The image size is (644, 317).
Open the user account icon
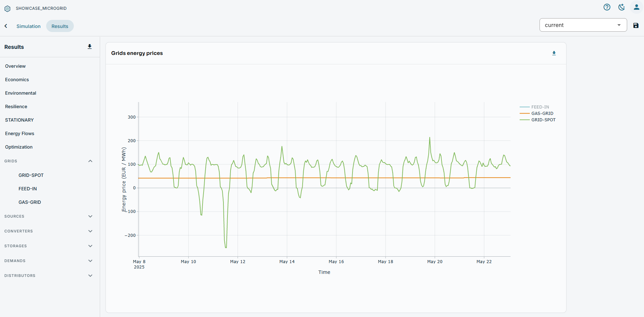[x=637, y=7]
